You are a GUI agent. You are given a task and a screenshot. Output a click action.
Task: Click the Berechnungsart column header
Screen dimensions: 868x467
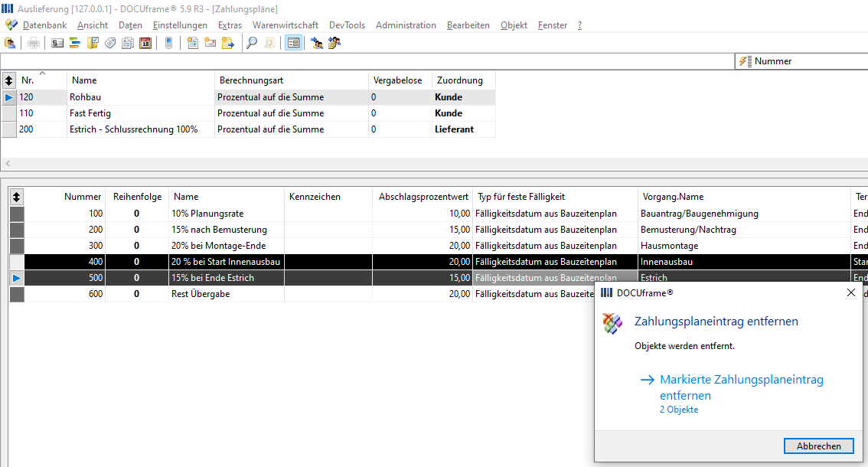[291, 80]
